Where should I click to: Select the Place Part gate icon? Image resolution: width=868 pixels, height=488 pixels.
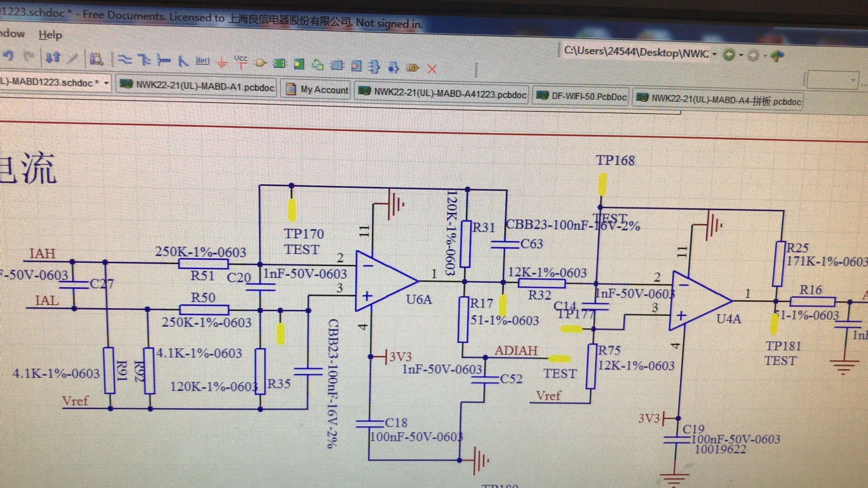[x=260, y=64]
